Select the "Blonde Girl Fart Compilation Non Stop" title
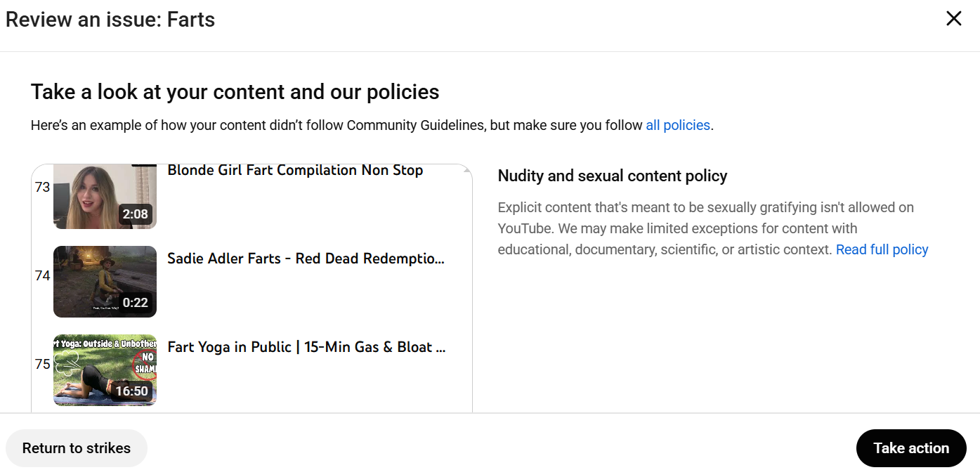The image size is (980, 470). pos(295,171)
